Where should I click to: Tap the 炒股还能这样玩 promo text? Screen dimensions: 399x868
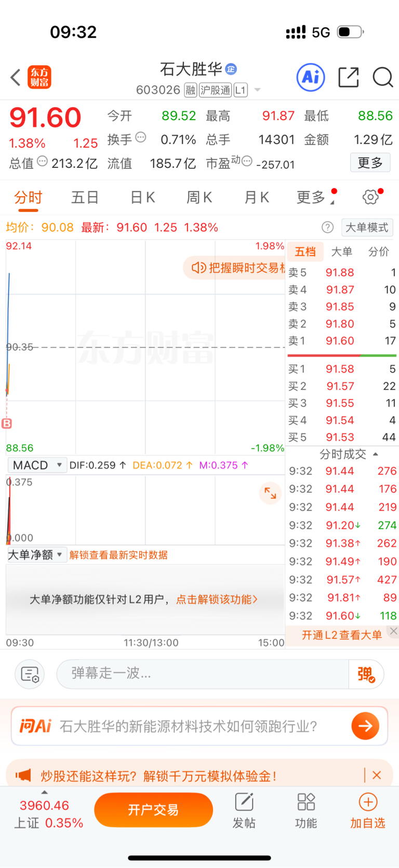pyautogui.click(x=158, y=776)
